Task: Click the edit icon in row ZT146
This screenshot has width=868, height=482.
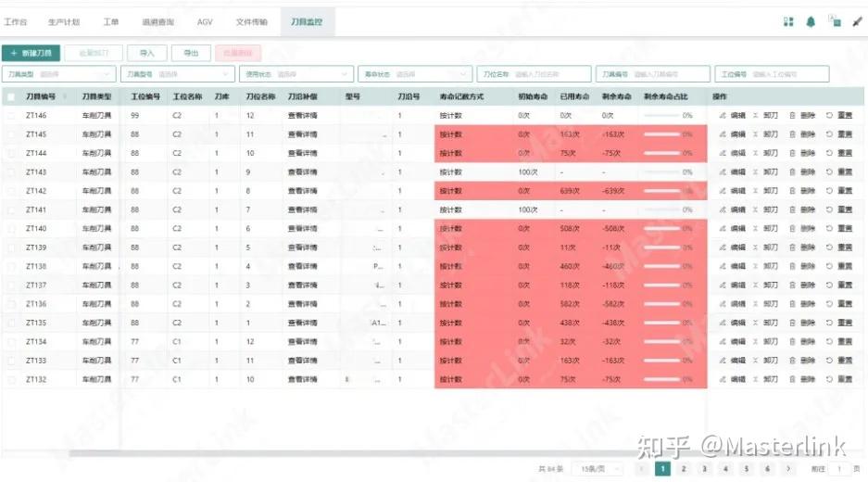Action: pyautogui.click(x=723, y=115)
